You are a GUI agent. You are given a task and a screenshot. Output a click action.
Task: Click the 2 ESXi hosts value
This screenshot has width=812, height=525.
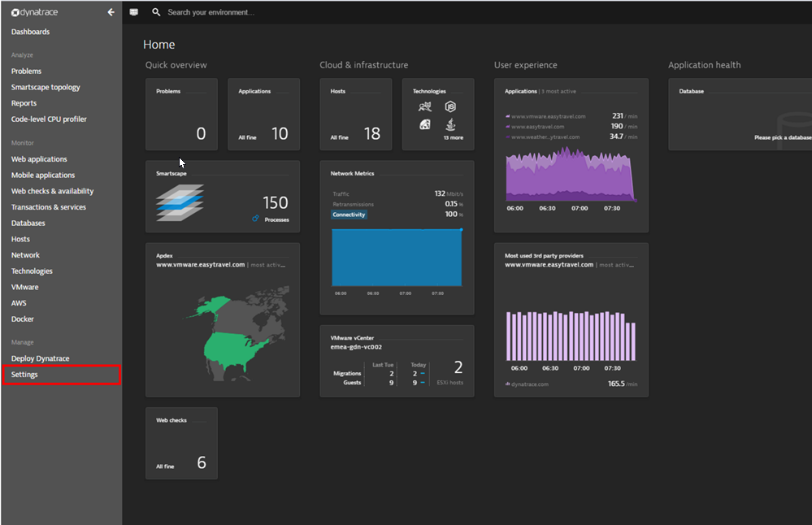tap(458, 367)
